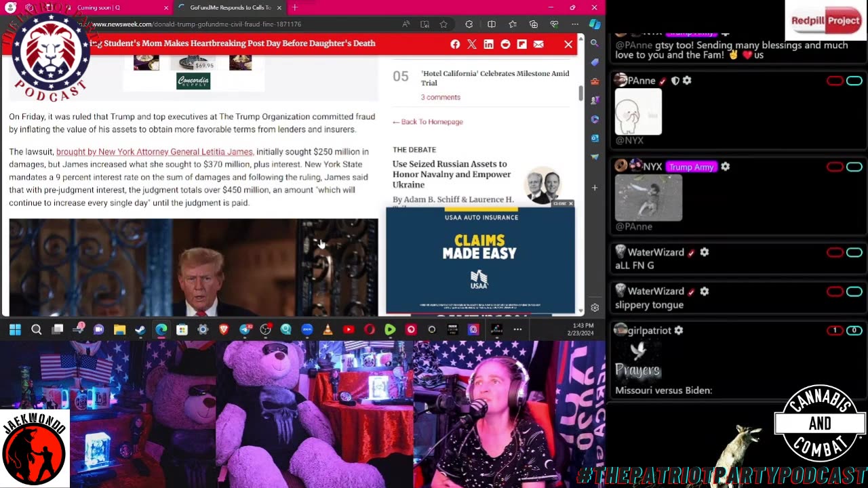The height and width of the screenshot is (488, 868).
Task: Open Microsoft Store from taskbar
Action: click(x=182, y=329)
